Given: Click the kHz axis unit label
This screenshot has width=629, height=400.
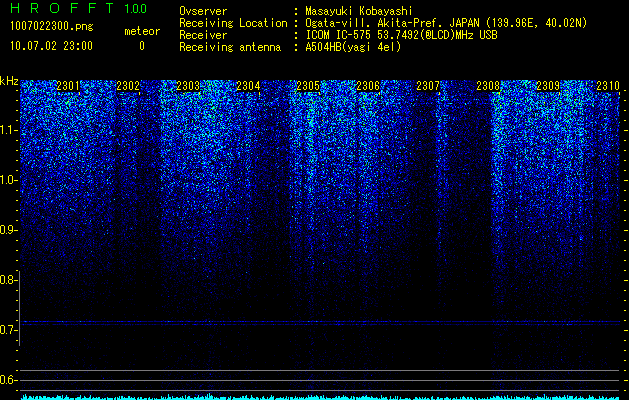Looking at the screenshot, I should tap(9, 81).
